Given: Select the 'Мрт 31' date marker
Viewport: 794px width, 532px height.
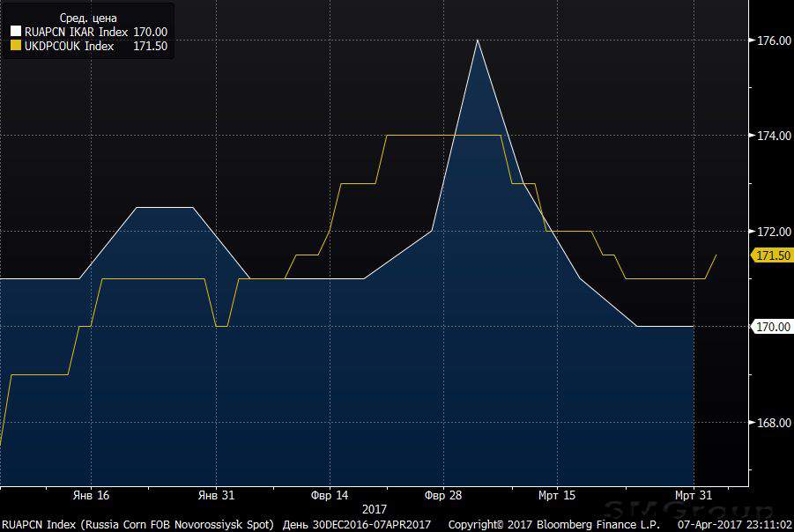Looking at the screenshot, I should pyautogui.click(x=693, y=495).
